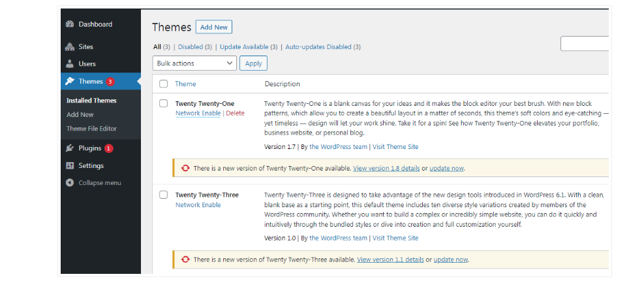Check the Twenty Twenty-One theme checkbox
The height and width of the screenshot is (283, 644).
click(164, 103)
